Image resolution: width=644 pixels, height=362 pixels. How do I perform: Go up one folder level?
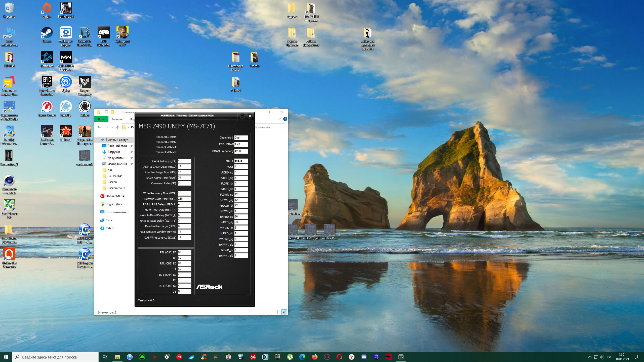pyautogui.click(x=118, y=127)
